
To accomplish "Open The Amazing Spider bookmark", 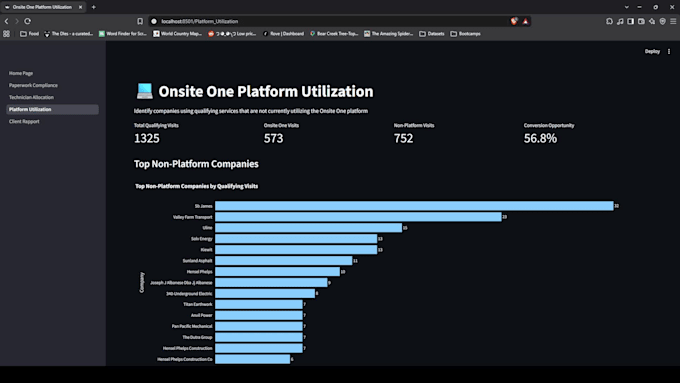I will click(389, 34).
